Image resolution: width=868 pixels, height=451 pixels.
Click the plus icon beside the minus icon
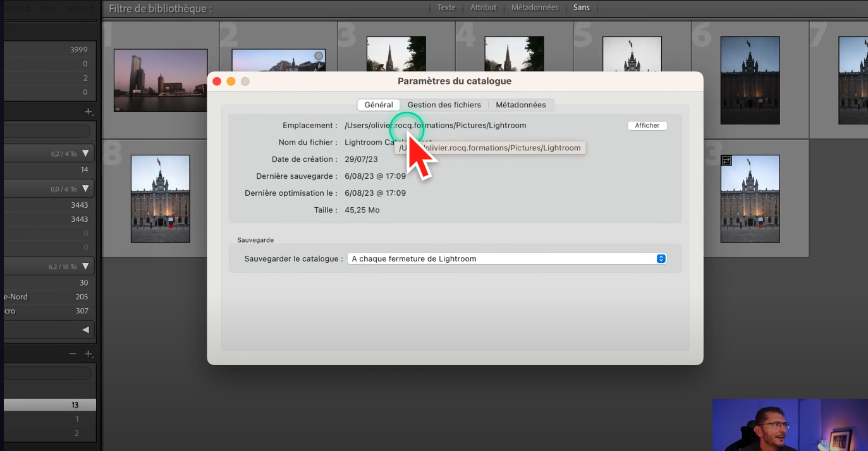pos(89,354)
